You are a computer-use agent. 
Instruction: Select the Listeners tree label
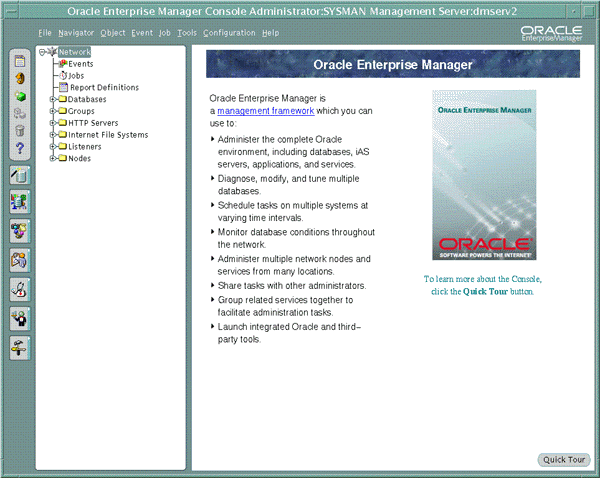tap(85, 147)
